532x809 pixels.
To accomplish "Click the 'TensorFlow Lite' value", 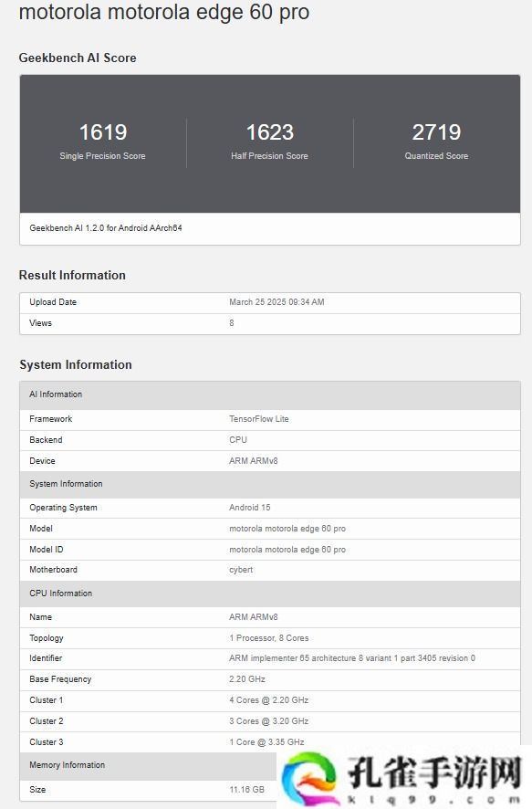I will point(259,419).
